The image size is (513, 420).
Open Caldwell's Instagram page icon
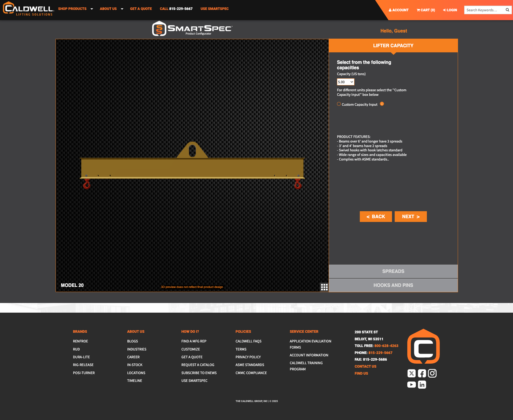pyautogui.click(x=432, y=373)
